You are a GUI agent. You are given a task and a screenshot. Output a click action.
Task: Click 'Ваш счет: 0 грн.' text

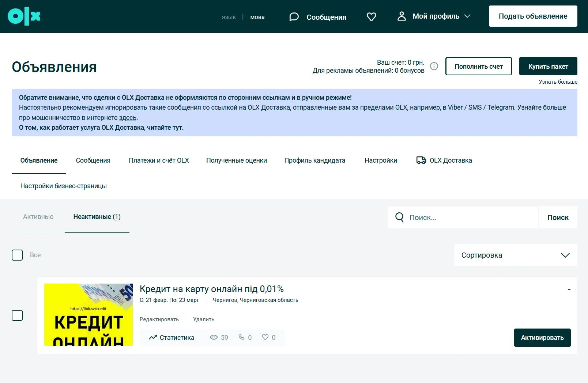(x=401, y=62)
